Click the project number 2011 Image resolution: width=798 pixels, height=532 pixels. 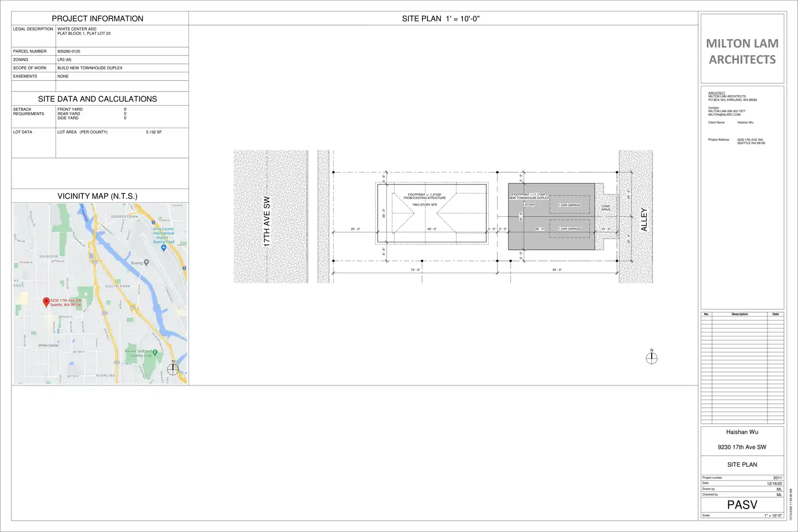[x=778, y=478]
